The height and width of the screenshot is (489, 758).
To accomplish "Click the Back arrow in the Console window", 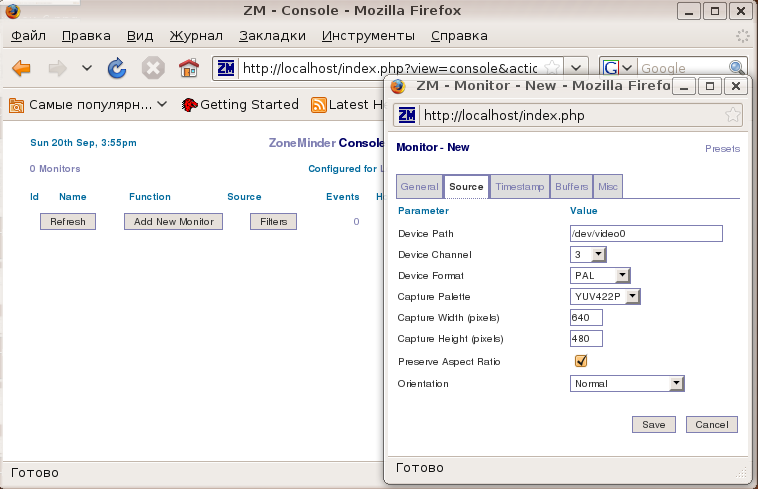I will pyautogui.click(x=21, y=68).
